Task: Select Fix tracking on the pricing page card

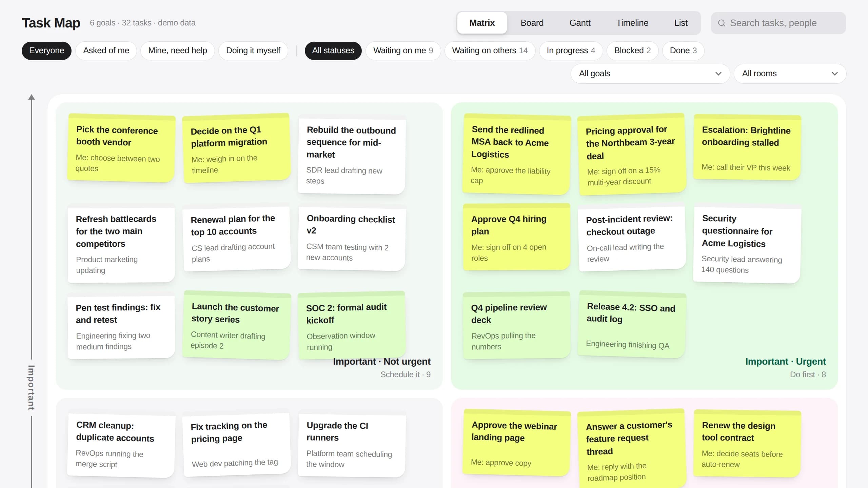Action: click(236, 443)
